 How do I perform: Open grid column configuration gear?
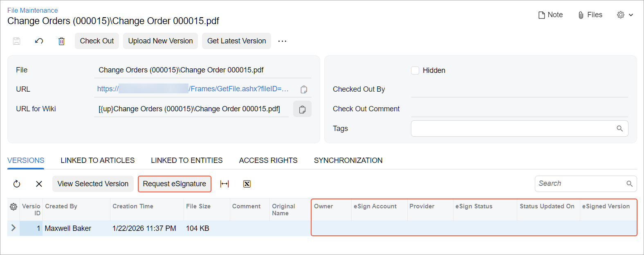click(13, 207)
